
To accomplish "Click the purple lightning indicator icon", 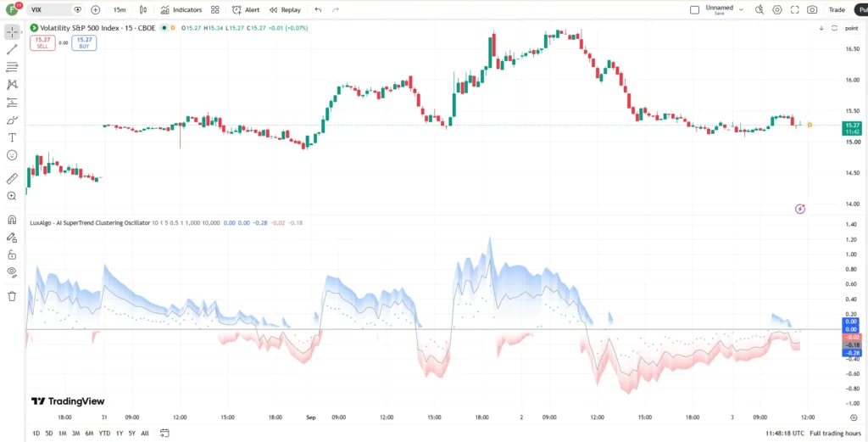I will [x=800, y=209].
